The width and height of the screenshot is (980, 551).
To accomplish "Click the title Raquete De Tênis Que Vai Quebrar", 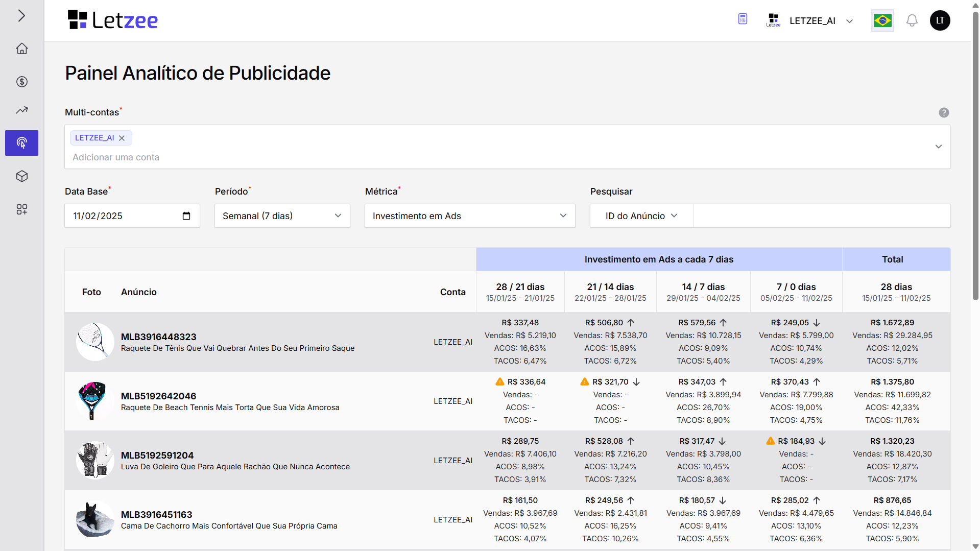I will pyautogui.click(x=237, y=348).
